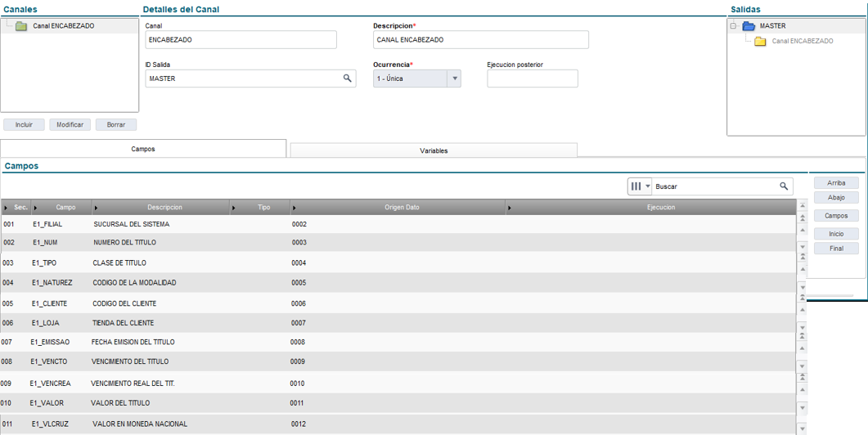Click CODIGO DE LA MODALIDAD description

(134, 283)
